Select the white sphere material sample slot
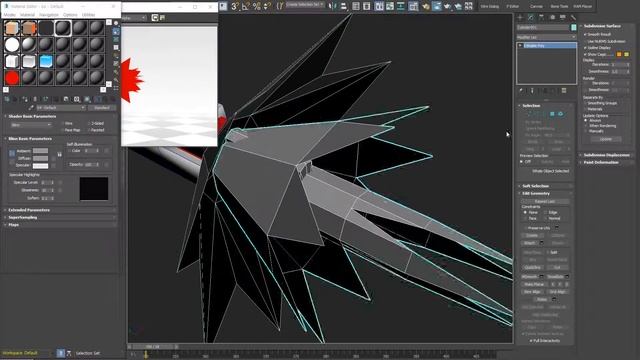The image size is (640, 360). point(12,44)
